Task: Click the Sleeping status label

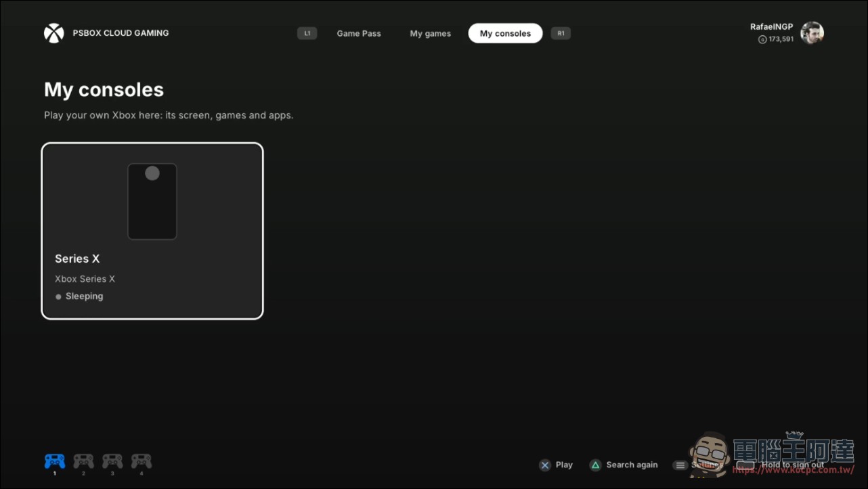Action: [x=84, y=296]
